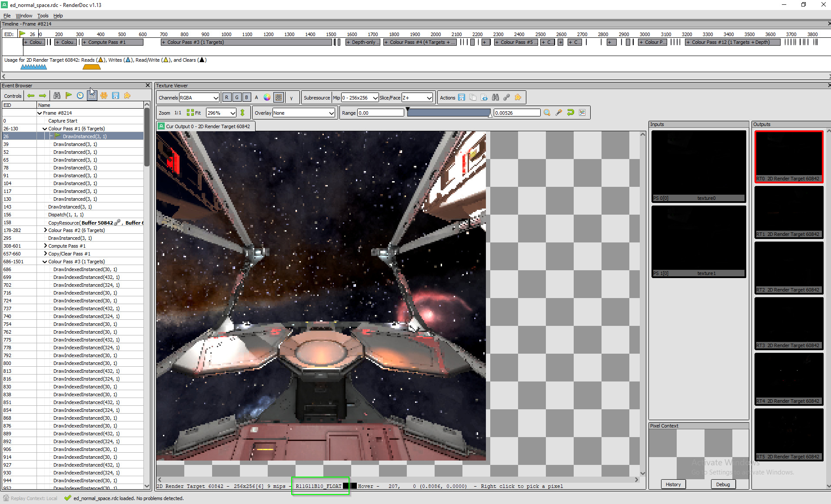Go to previous event with green left arrow
Image resolution: width=831 pixels, height=504 pixels.
coord(31,96)
